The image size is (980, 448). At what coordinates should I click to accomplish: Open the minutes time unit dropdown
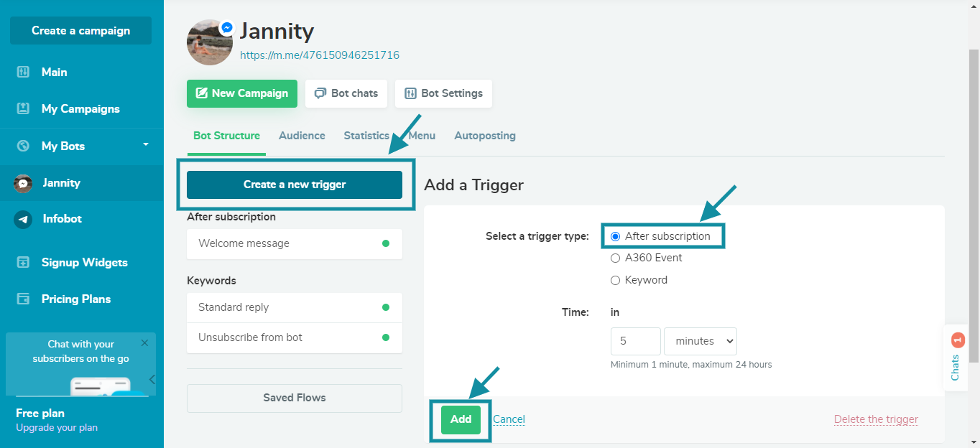click(x=700, y=341)
